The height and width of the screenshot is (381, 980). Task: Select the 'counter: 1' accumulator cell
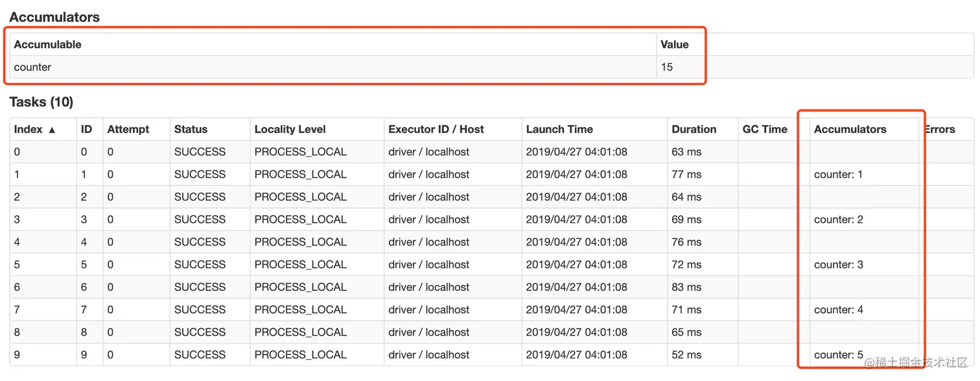point(839,174)
